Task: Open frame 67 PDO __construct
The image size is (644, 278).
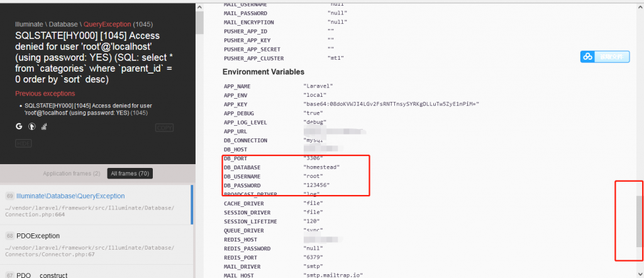Action: click(96, 272)
